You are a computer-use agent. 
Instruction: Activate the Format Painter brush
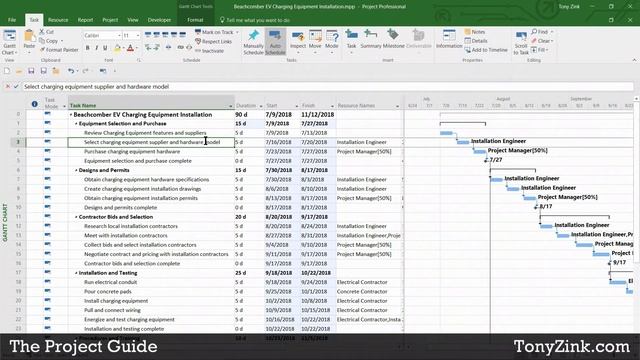(x=59, y=50)
